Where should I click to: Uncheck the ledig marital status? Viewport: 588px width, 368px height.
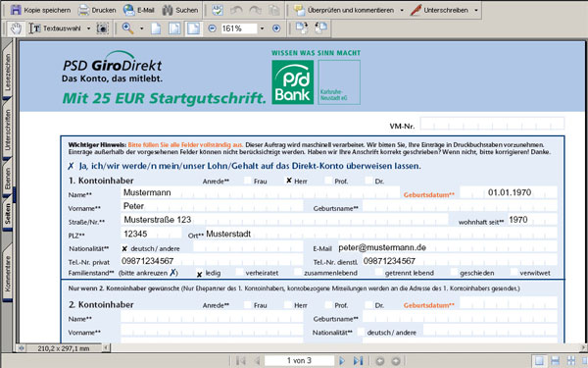click(x=199, y=274)
